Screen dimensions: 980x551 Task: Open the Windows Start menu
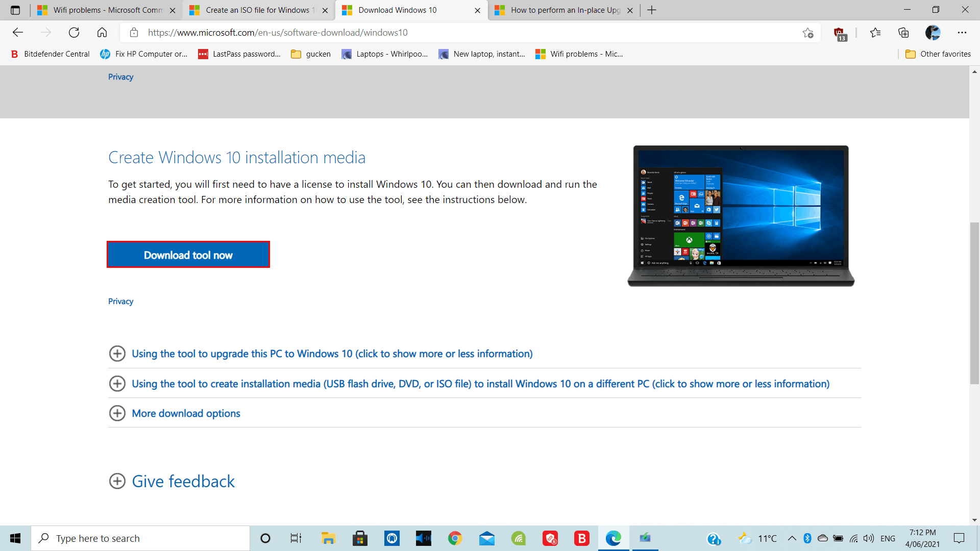pyautogui.click(x=15, y=538)
